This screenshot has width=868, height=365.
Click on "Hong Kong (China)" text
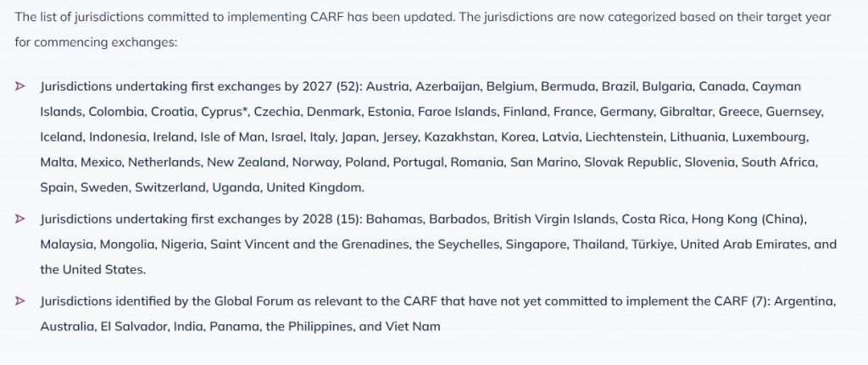coord(748,219)
